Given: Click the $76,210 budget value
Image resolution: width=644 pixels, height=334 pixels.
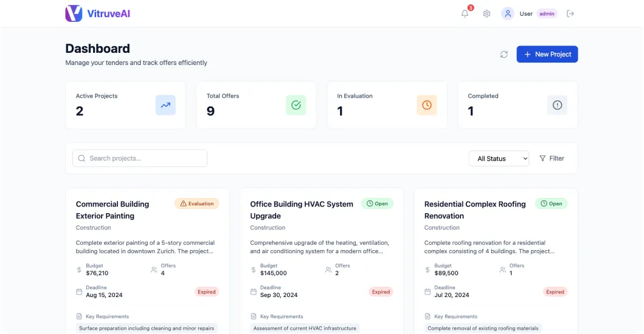Looking at the screenshot, I should coord(97,273).
